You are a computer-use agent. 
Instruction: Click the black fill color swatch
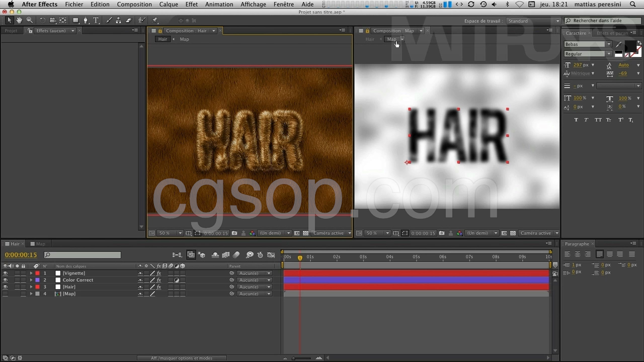pos(629,46)
